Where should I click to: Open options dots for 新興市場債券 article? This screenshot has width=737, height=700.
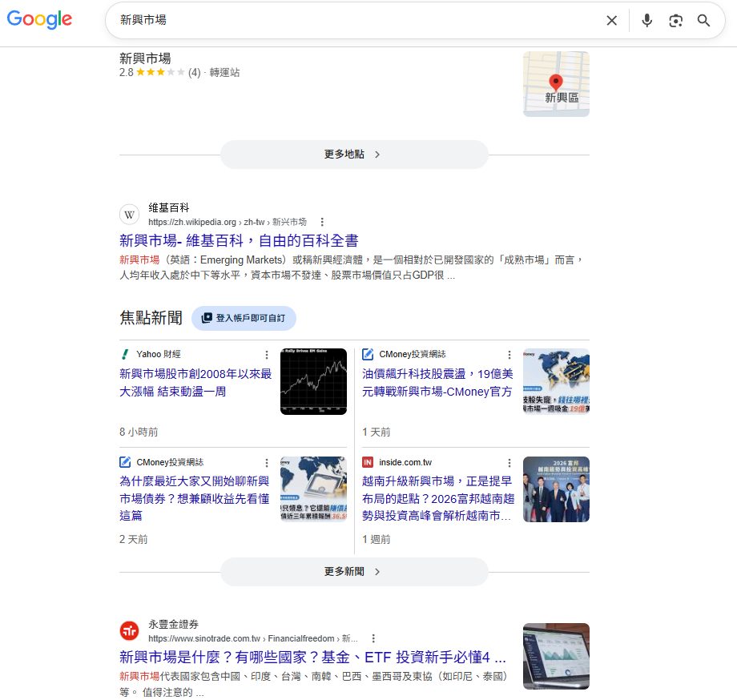click(267, 463)
